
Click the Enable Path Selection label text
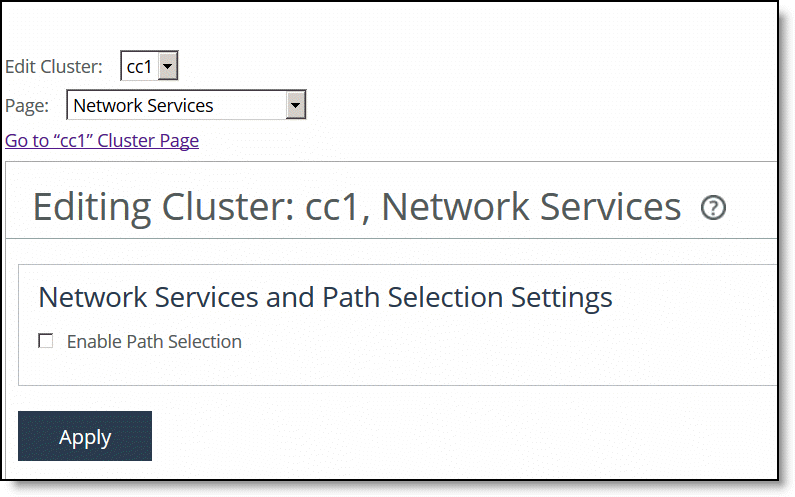point(154,342)
